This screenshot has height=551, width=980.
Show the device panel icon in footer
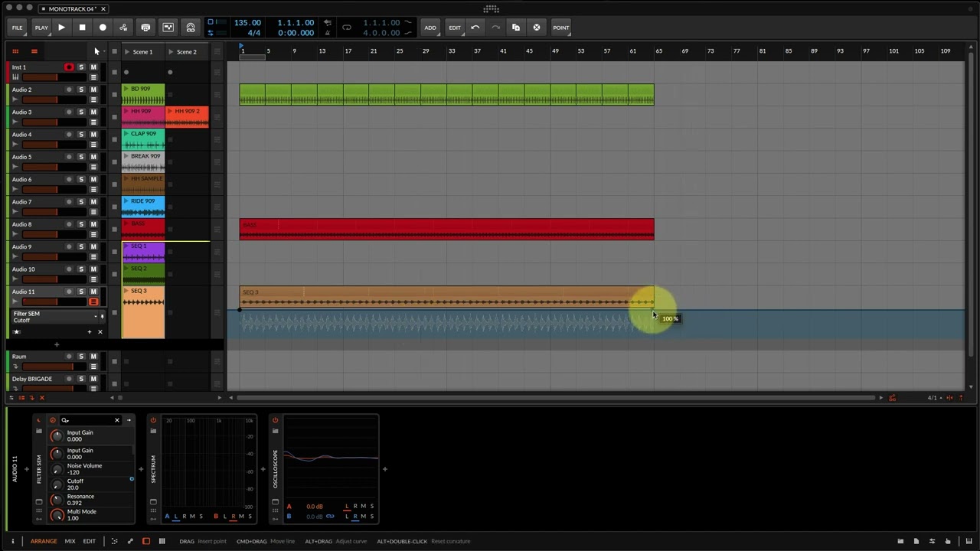pyautogui.click(x=146, y=541)
